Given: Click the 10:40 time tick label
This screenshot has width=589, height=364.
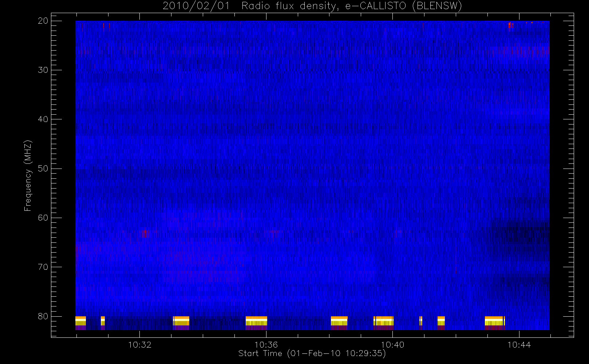Looking at the screenshot, I should 392,345.
